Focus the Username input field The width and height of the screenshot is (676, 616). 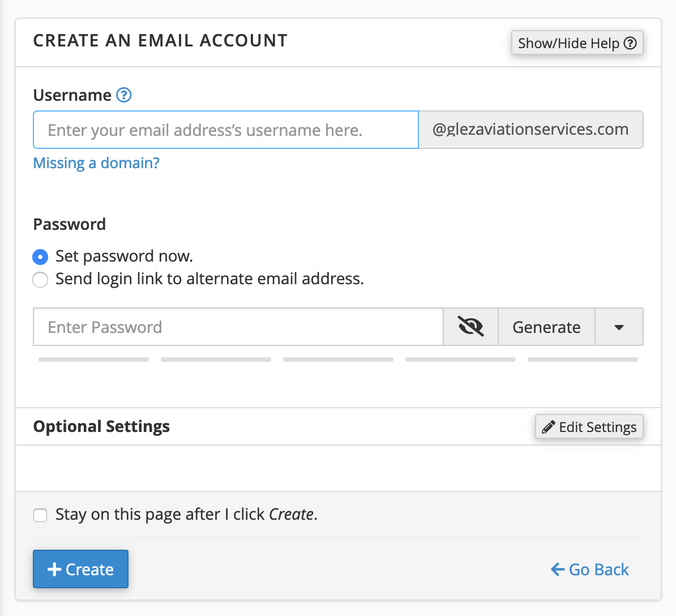(226, 130)
